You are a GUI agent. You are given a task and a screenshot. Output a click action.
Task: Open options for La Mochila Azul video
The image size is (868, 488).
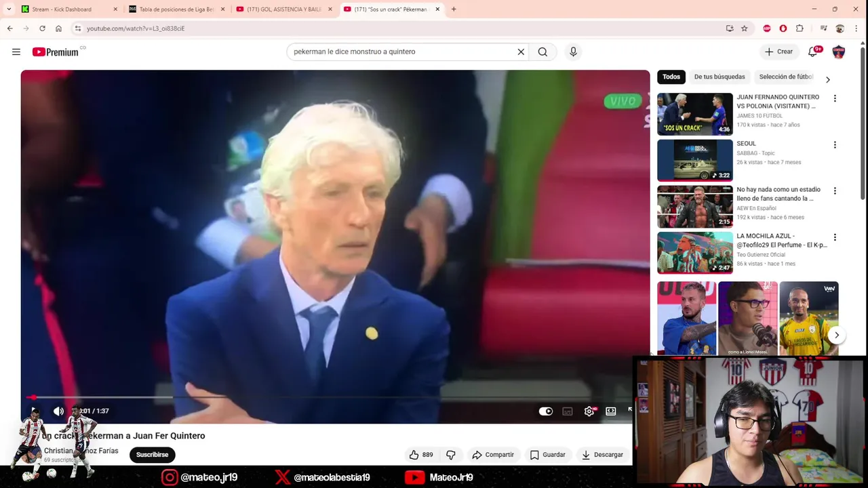point(835,237)
